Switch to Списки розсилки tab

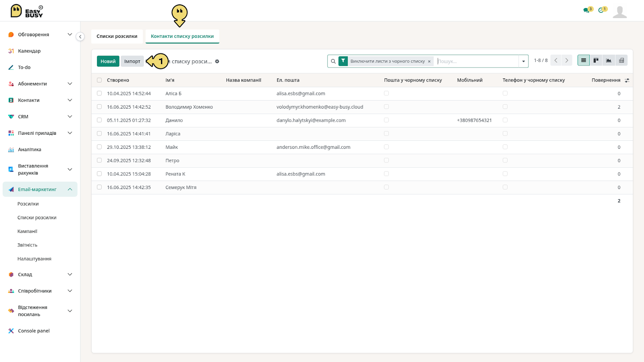(x=117, y=36)
